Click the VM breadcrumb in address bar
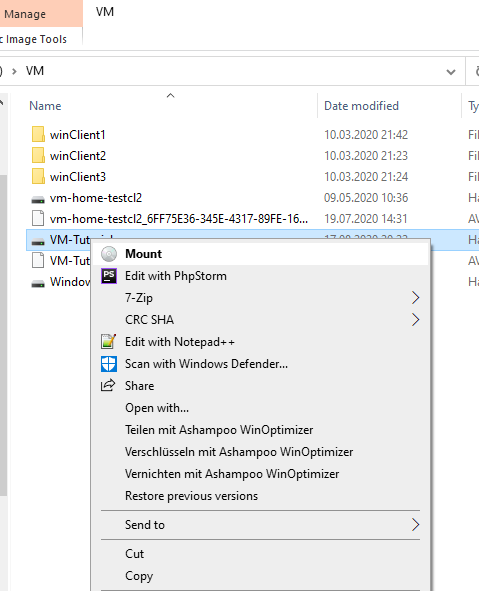This screenshot has width=479, height=591. 35,71
